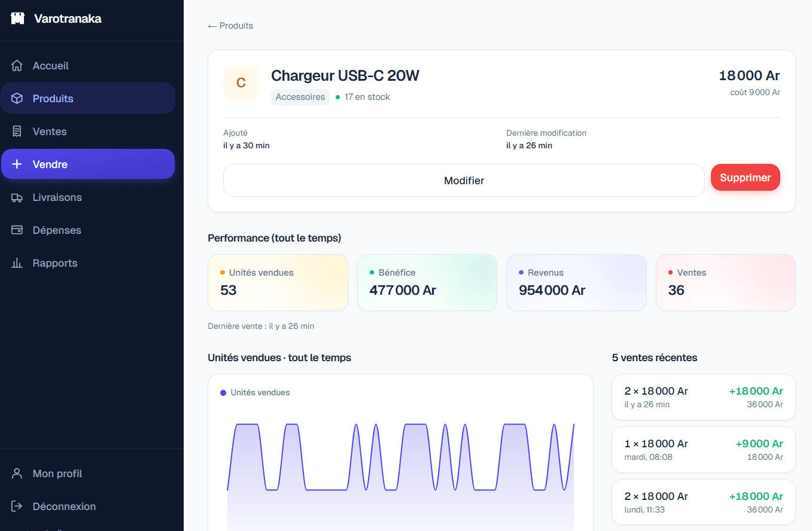Open Rapports from the sidebar
812x531 pixels.
[88, 263]
